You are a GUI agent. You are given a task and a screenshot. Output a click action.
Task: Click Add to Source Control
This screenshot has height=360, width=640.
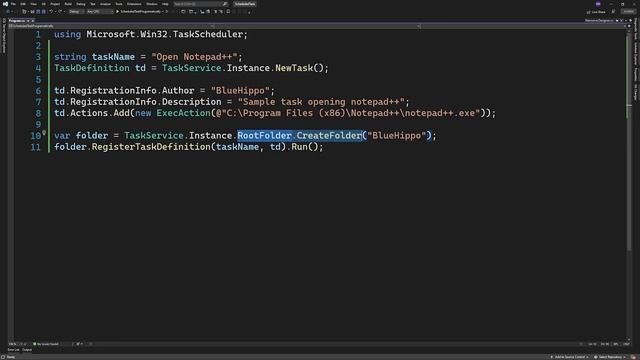pyautogui.click(x=569, y=357)
